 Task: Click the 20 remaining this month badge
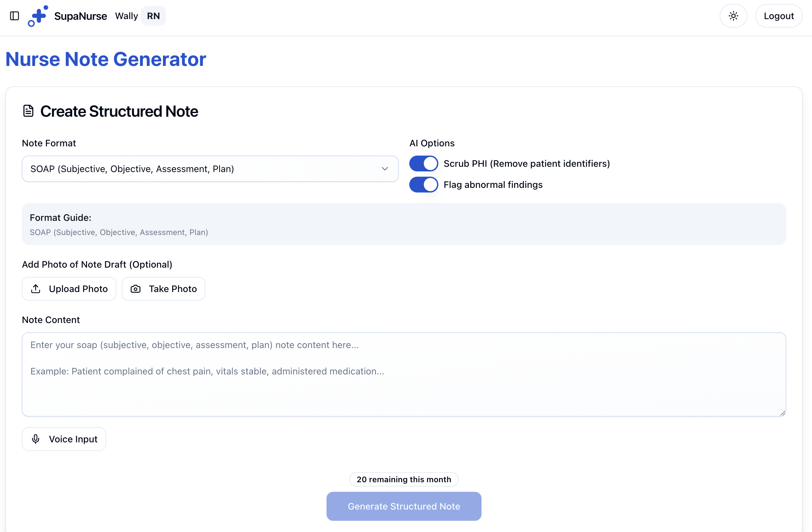[x=404, y=479]
